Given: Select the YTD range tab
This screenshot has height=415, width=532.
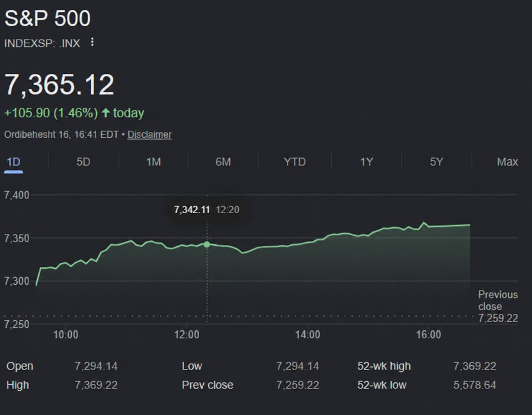Looking at the screenshot, I should [x=294, y=162].
